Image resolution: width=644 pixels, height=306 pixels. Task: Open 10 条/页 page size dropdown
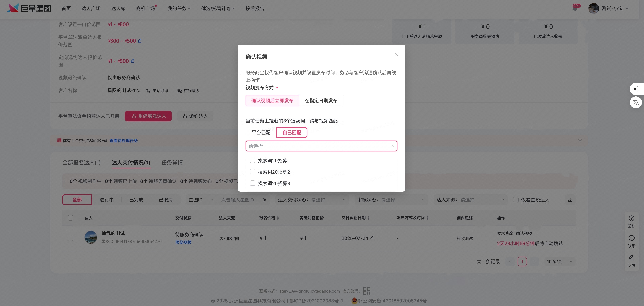point(560,261)
